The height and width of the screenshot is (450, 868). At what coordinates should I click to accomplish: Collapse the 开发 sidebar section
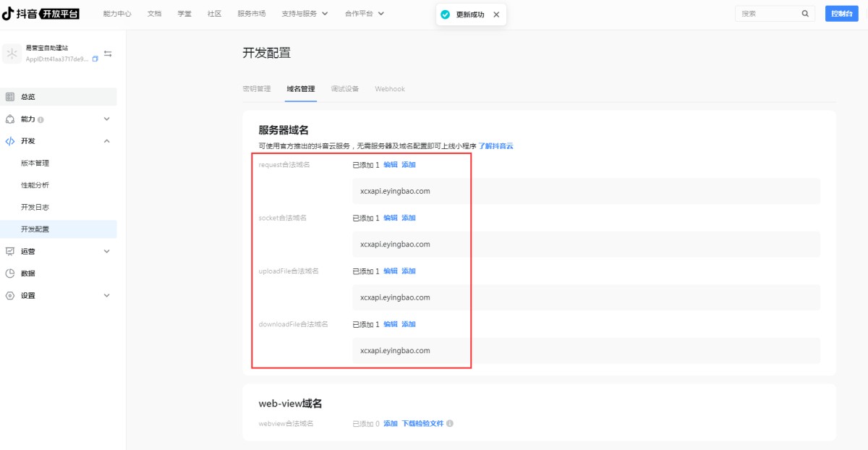point(107,141)
